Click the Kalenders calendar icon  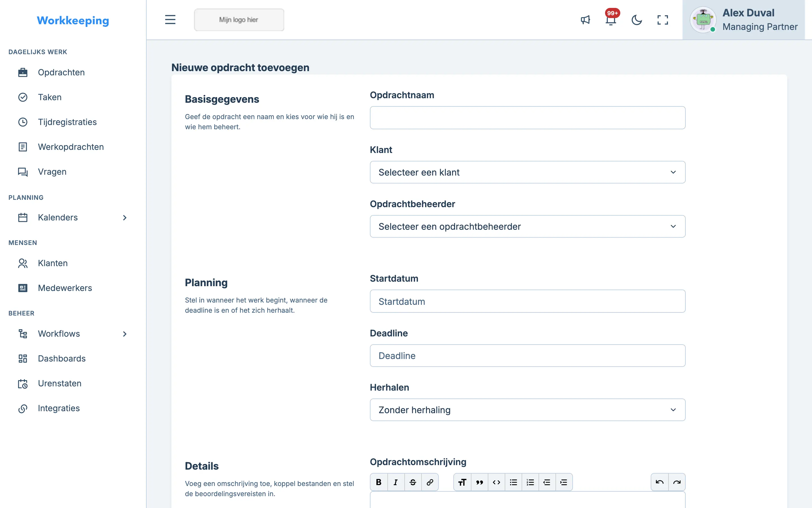click(x=23, y=217)
